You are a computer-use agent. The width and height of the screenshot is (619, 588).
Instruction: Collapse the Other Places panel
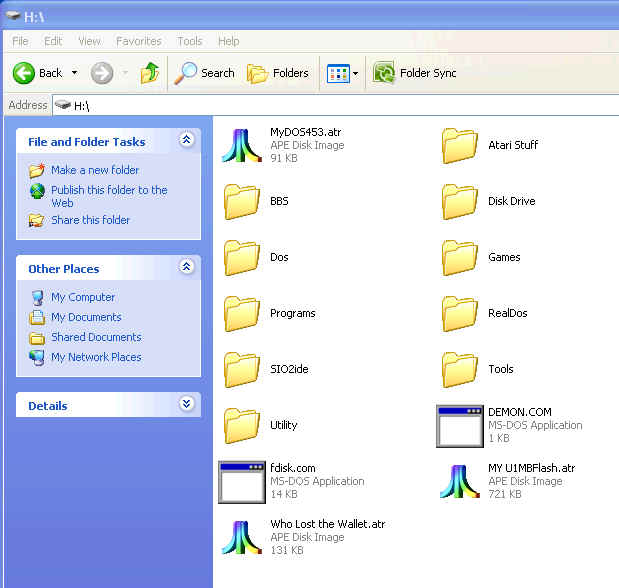pos(186,267)
